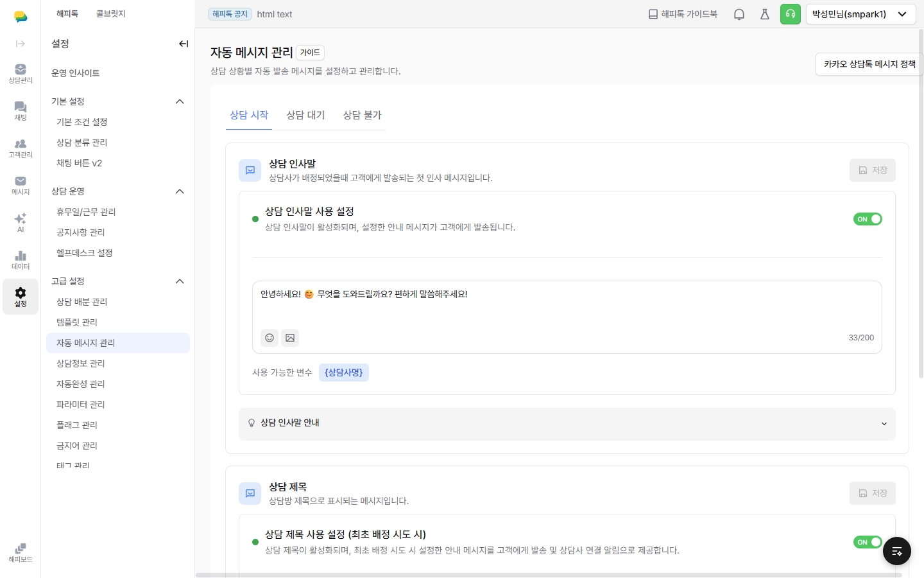
Task: Go to 채팅 버튼 v2
Action: [x=80, y=163]
